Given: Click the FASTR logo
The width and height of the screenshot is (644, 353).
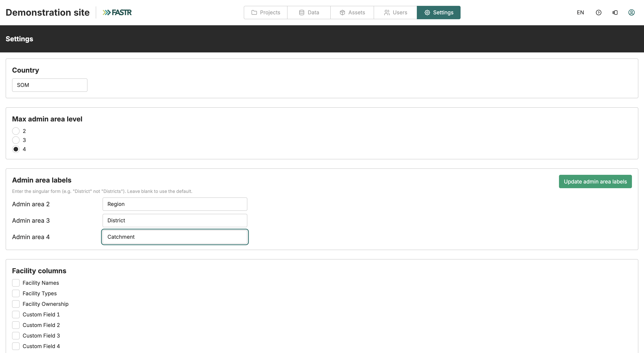Looking at the screenshot, I should [x=117, y=12].
